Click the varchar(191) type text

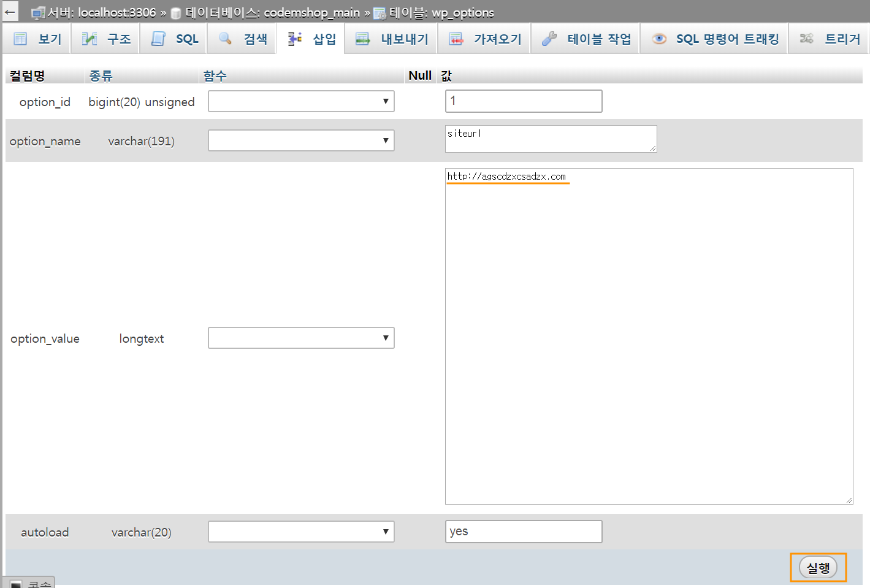[142, 141]
